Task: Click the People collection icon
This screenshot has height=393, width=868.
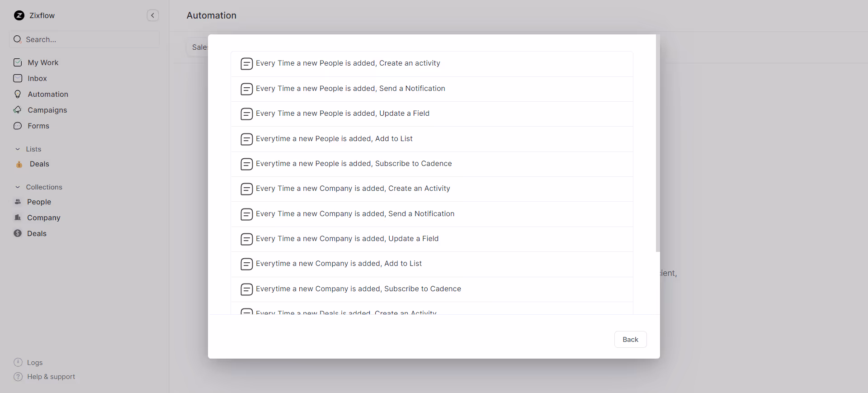Action: tap(18, 202)
